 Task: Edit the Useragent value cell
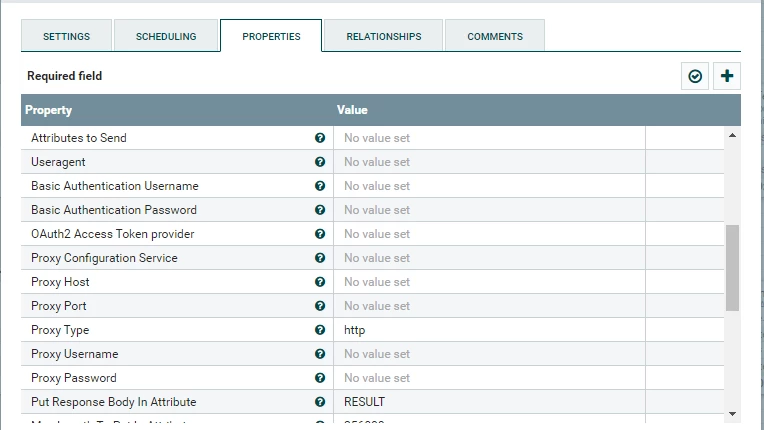489,162
